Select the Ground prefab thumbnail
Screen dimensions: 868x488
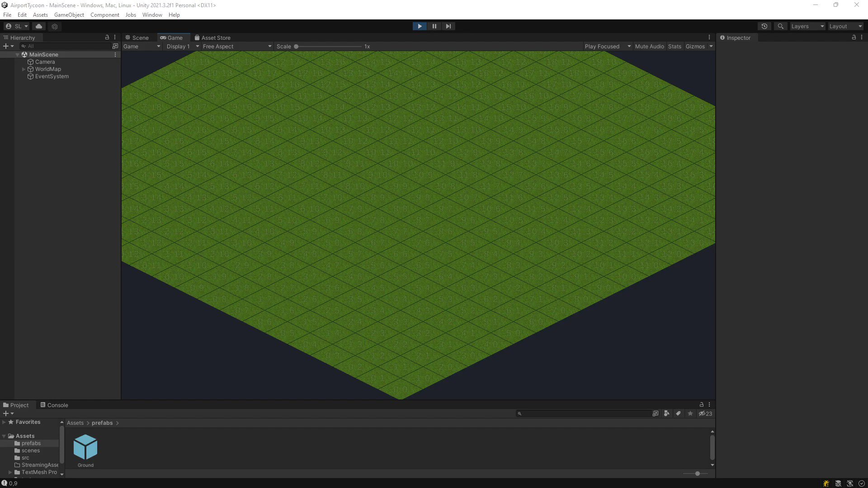pyautogui.click(x=85, y=447)
